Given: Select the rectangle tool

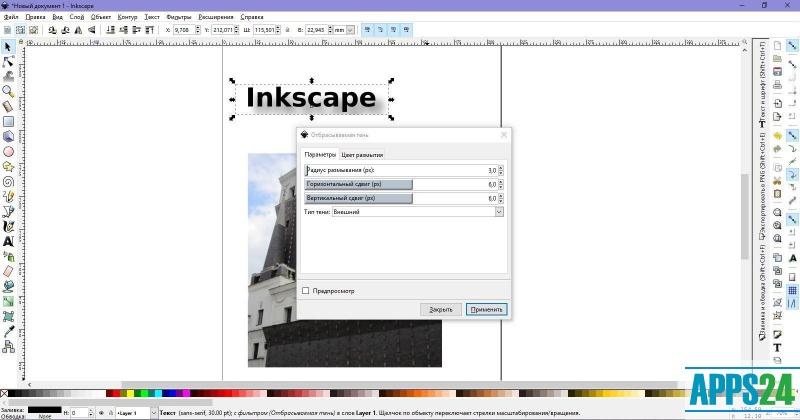Looking at the screenshot, I should click(8, 121).
